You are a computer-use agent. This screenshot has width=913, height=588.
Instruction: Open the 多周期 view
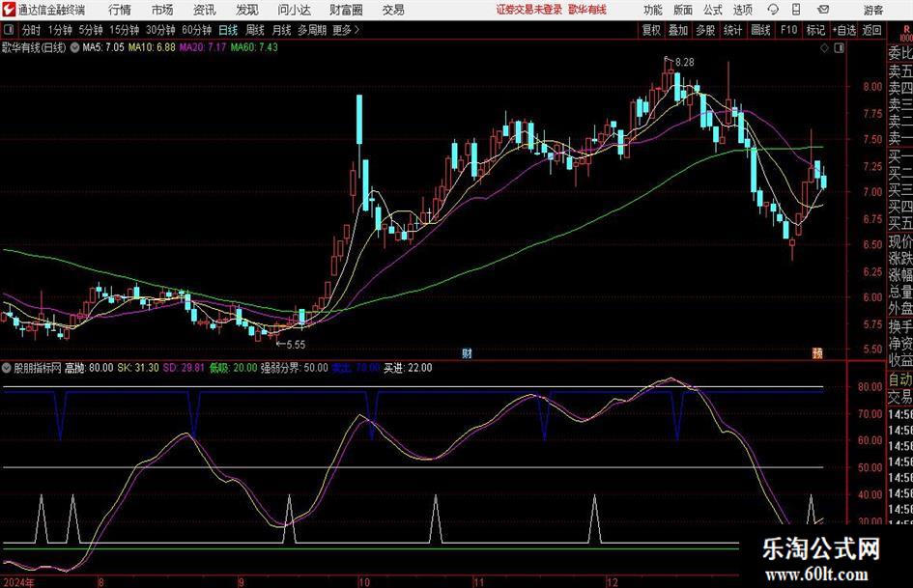coord(312,30)
